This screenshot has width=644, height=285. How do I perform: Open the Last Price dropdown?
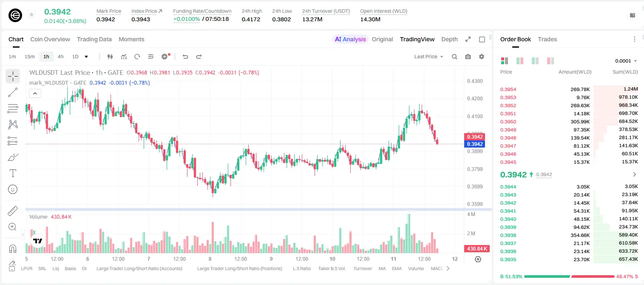(428, 57)
